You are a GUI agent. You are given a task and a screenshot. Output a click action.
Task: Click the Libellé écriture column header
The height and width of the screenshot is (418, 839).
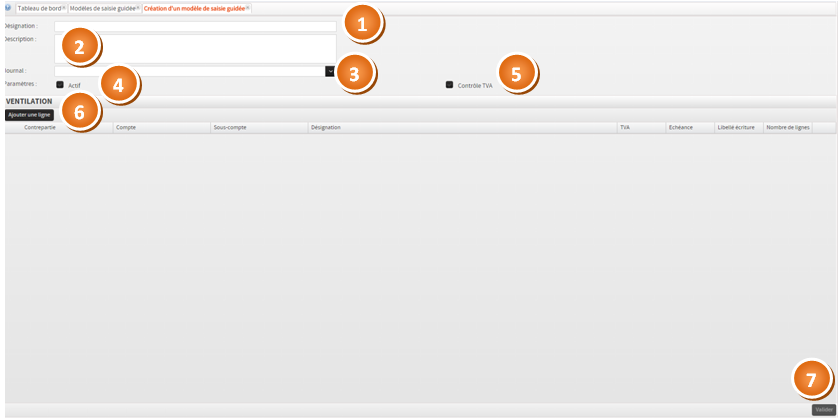[739, 127]
